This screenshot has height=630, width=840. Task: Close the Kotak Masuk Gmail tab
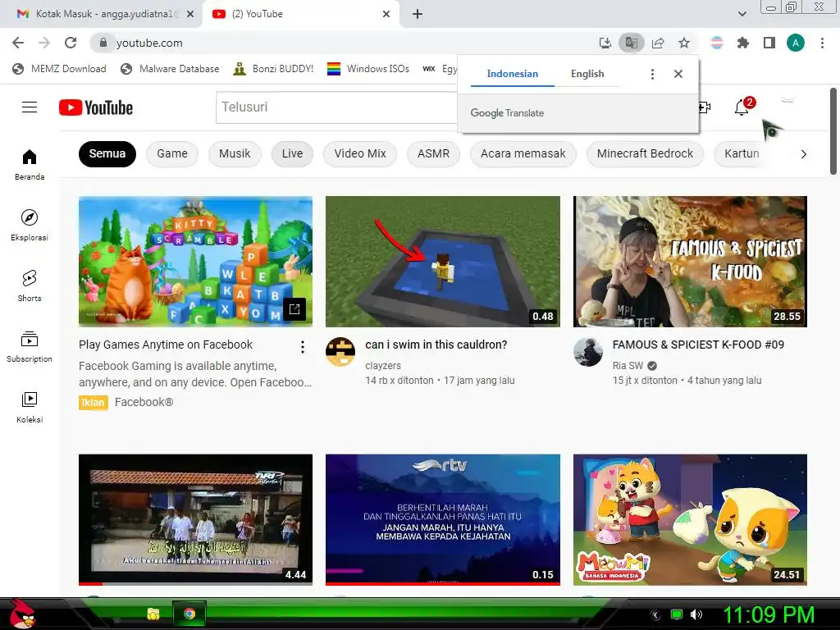point(190,14)
